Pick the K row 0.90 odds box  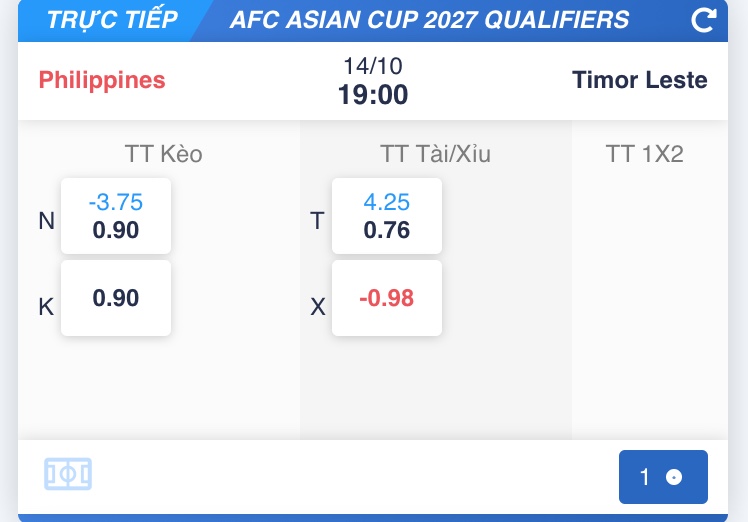[116, 298]
